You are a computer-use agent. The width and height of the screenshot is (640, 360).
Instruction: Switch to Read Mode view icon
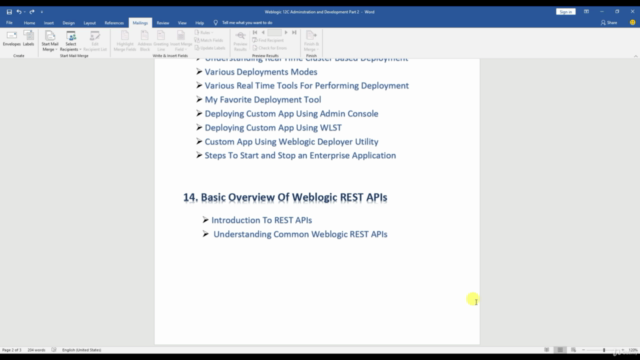click(x=547, y=350)
